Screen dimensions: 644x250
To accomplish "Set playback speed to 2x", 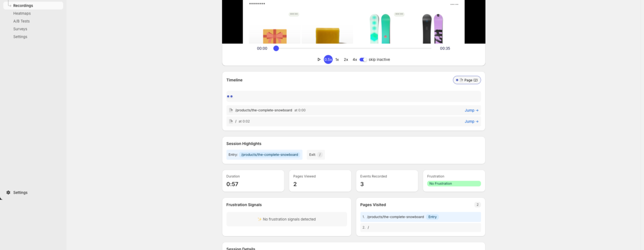I will click(x=346, y=60).
